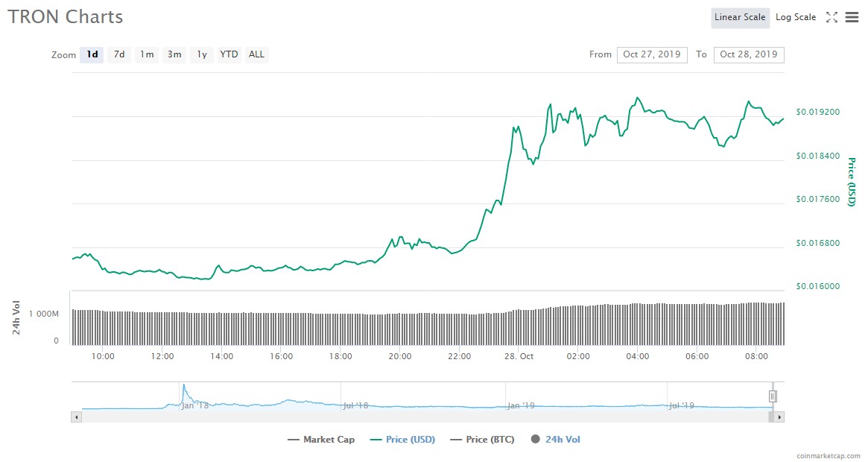The height and width of the screenshot is (462, 868).
Task: Grab the navigator range handle
Action: coord(773,396)
